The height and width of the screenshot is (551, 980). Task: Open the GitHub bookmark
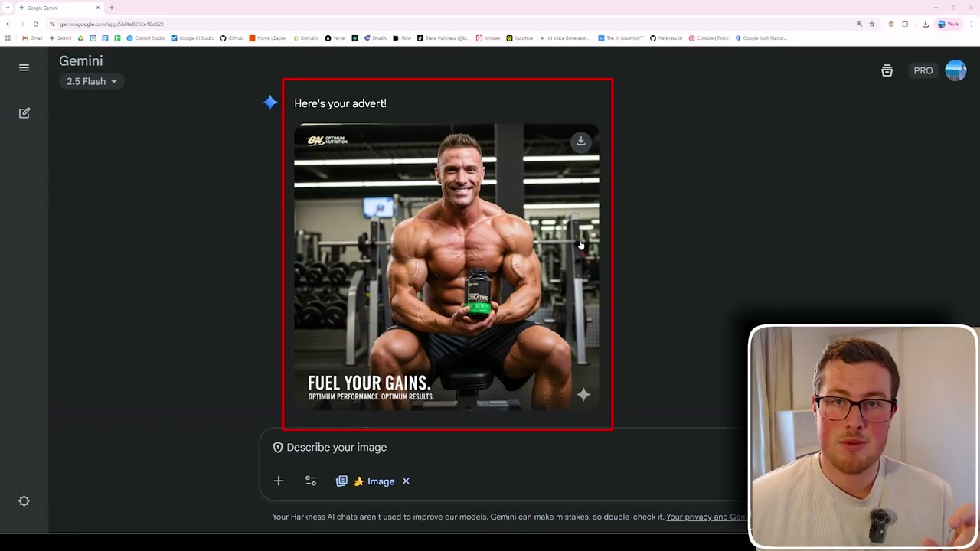pyautogui.click(x=231, y=37)
